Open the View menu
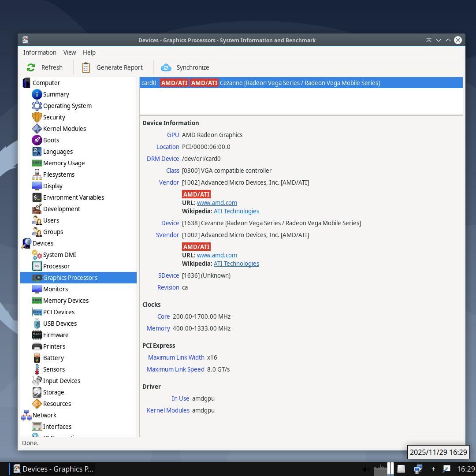This screenshot has width=476, height=476. coord(70,52)
